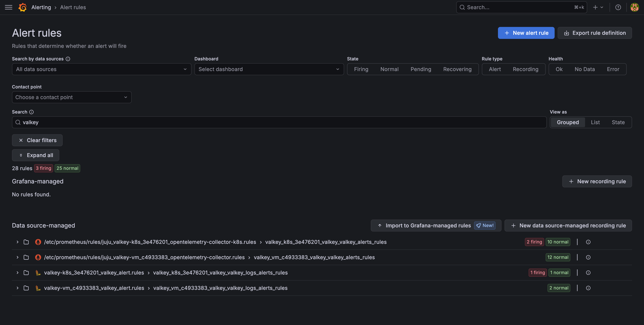This screenshot has width=644, height=325.
Task: Switch view to Grouped
Action: point(568,122)
